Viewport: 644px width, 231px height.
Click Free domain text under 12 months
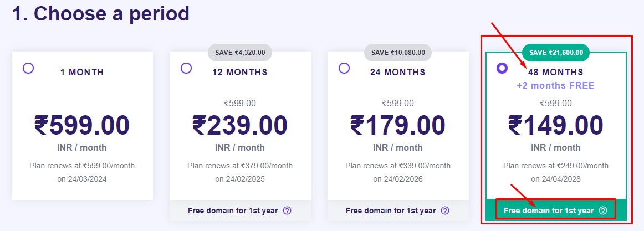coord(233,211)
